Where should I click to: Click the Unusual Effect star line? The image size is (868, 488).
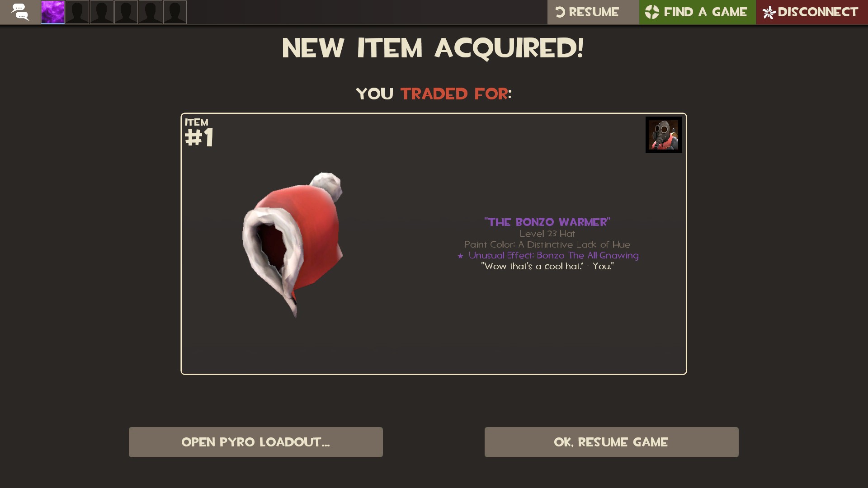[548, 255]
